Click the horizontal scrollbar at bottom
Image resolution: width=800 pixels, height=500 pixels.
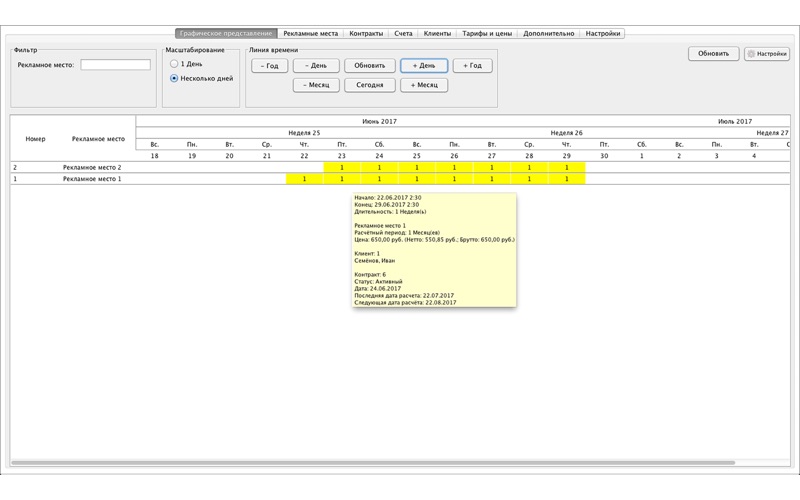point(373,463)
